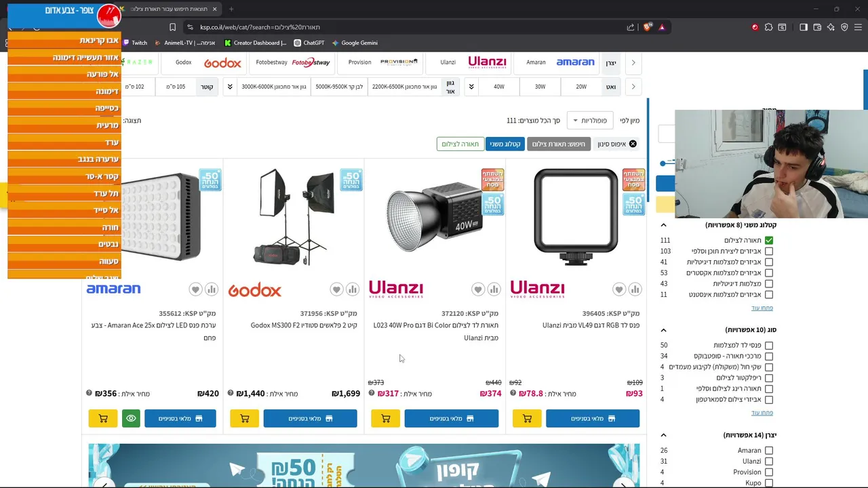This screenshot has height=488, width=868.
Task: Add Amaran Ace 25x to favorites
Action: [x=195, y=289]
